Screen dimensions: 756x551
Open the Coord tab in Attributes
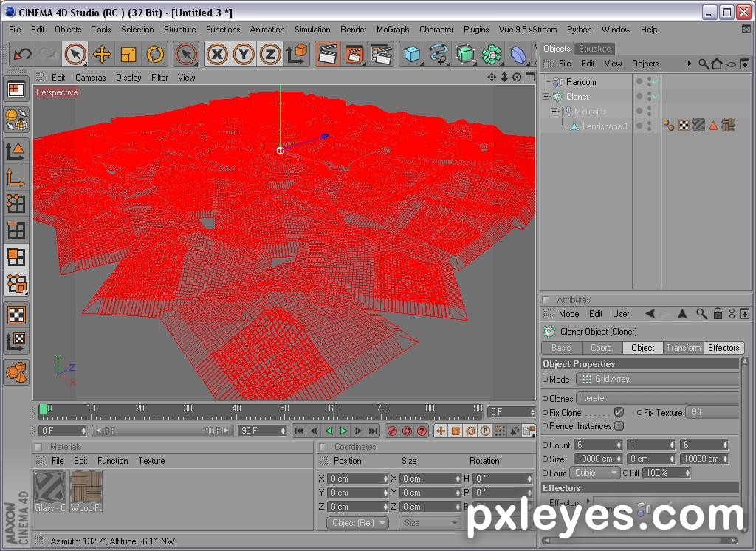pos(601,347)
